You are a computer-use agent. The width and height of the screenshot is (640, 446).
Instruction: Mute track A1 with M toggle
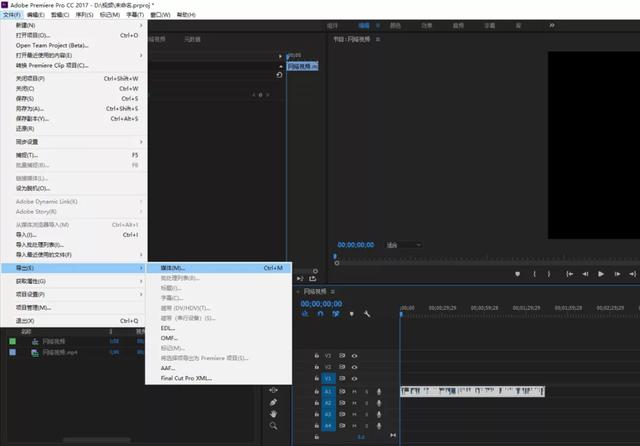354,391
